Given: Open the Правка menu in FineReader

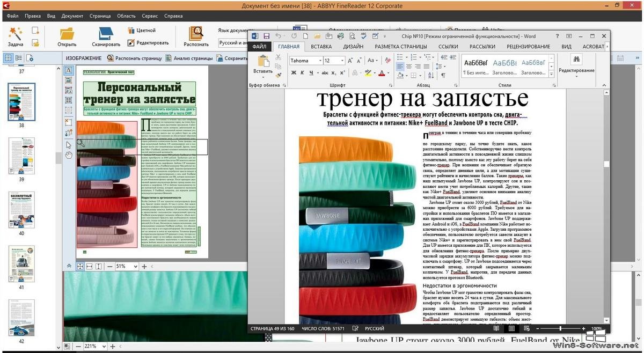Looking at the screenshot, I should tap(33, 16).
